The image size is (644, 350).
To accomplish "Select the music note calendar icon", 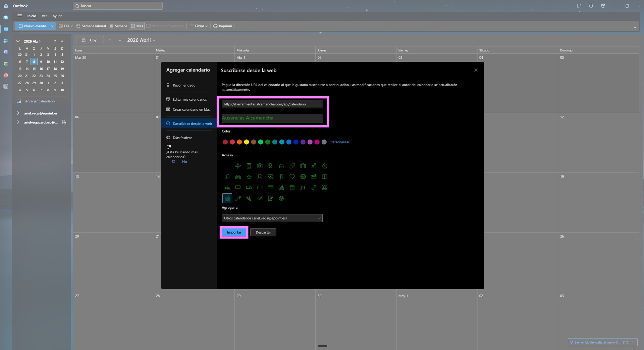I will click(x=227, y=177).
